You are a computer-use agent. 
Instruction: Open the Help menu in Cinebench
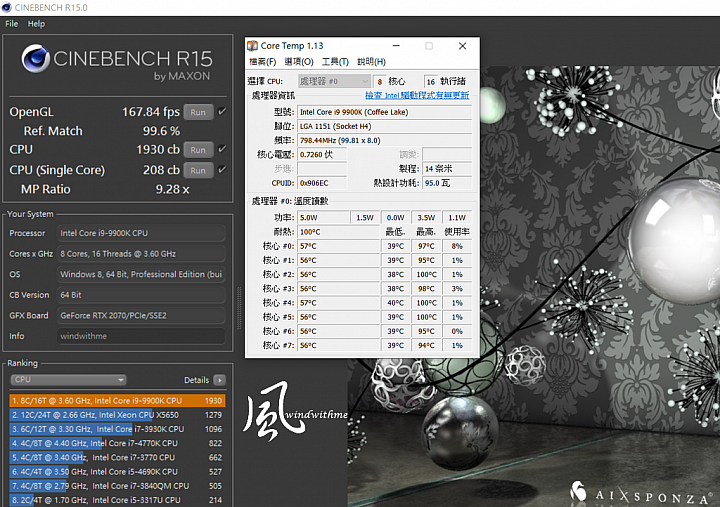click(x=36, y=24)
